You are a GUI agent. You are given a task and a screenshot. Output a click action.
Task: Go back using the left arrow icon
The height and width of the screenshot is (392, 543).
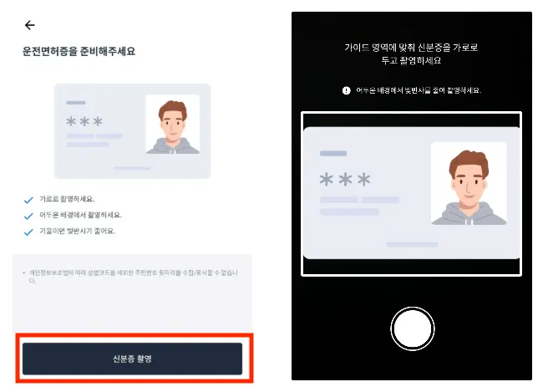30,25
